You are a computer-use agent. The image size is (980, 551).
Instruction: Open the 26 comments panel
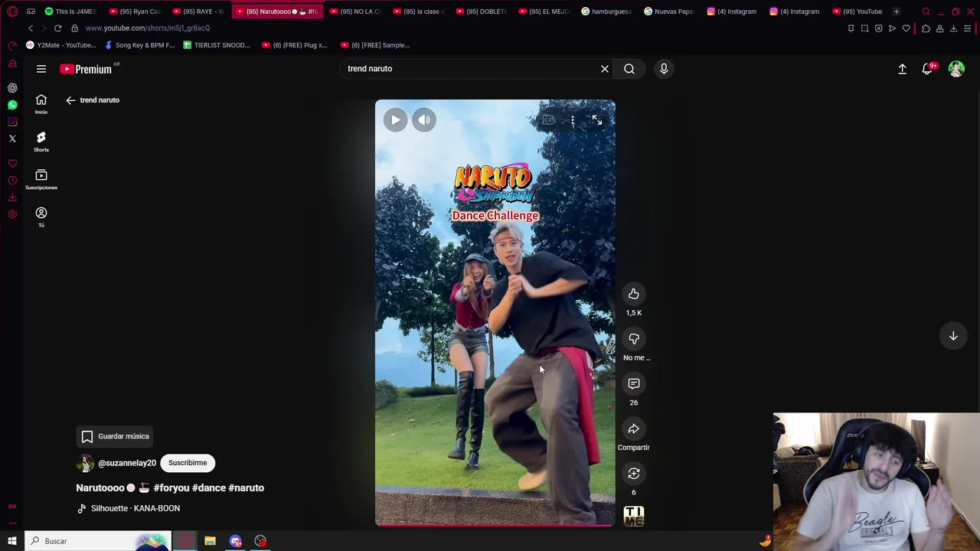pyautogui.click(x=634, y=383)
